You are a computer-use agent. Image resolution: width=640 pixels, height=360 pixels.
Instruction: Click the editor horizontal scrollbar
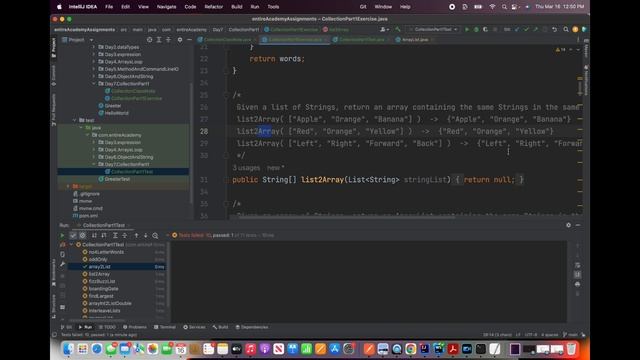(347, 218)
